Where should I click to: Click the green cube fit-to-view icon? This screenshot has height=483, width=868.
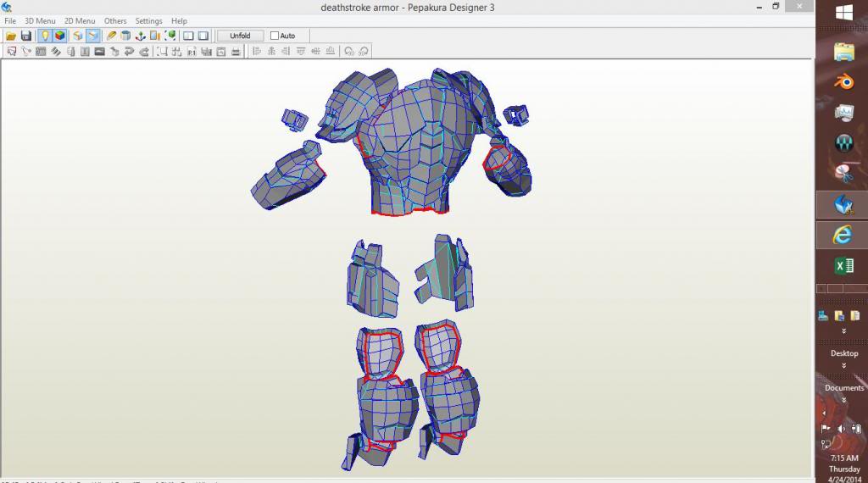[170, 36]
